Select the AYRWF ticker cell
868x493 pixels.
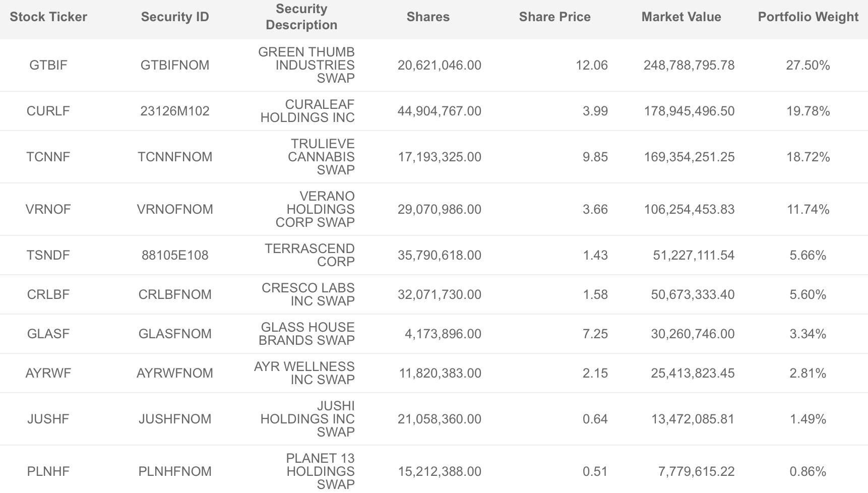coord(48,373)
